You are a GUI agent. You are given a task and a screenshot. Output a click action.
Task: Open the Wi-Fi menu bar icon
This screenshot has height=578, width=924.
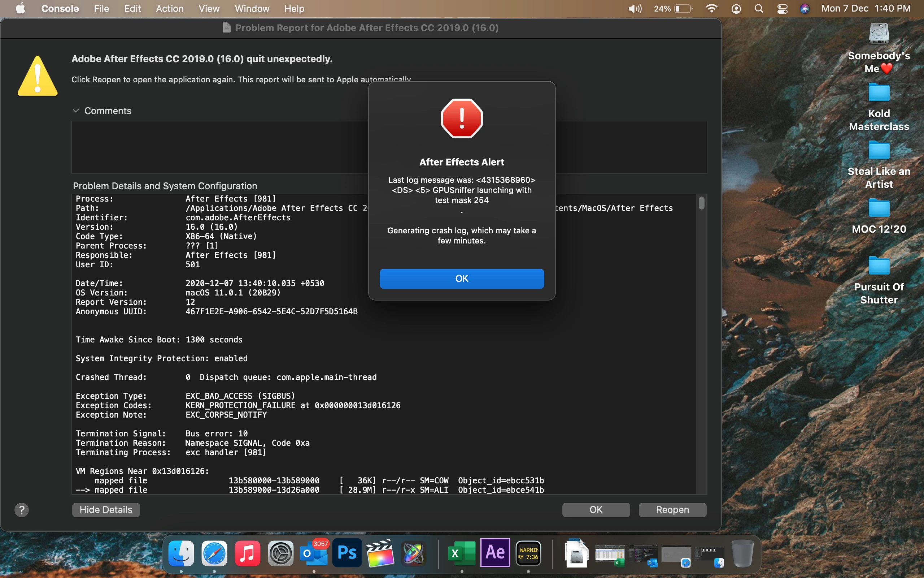point(711,8)
